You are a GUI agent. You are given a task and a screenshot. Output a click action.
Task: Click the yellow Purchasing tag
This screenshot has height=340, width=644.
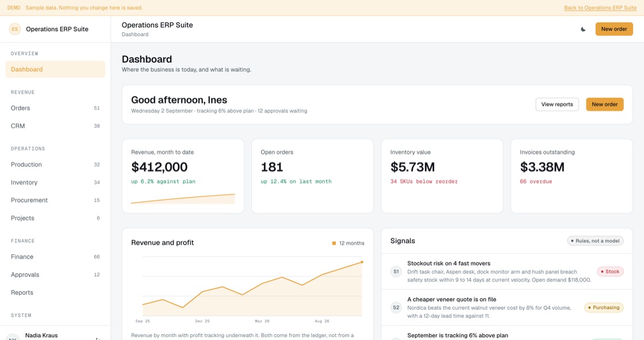point(604,308)
